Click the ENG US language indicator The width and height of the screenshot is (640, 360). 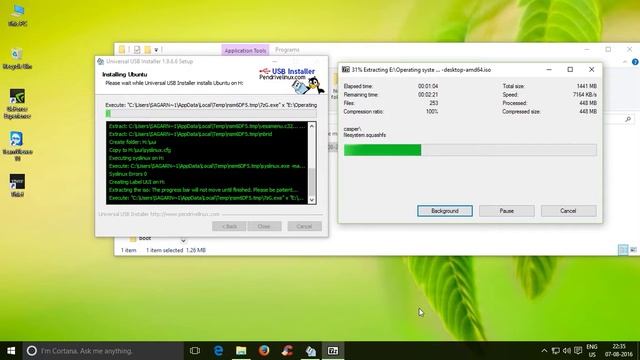[592, 351]
